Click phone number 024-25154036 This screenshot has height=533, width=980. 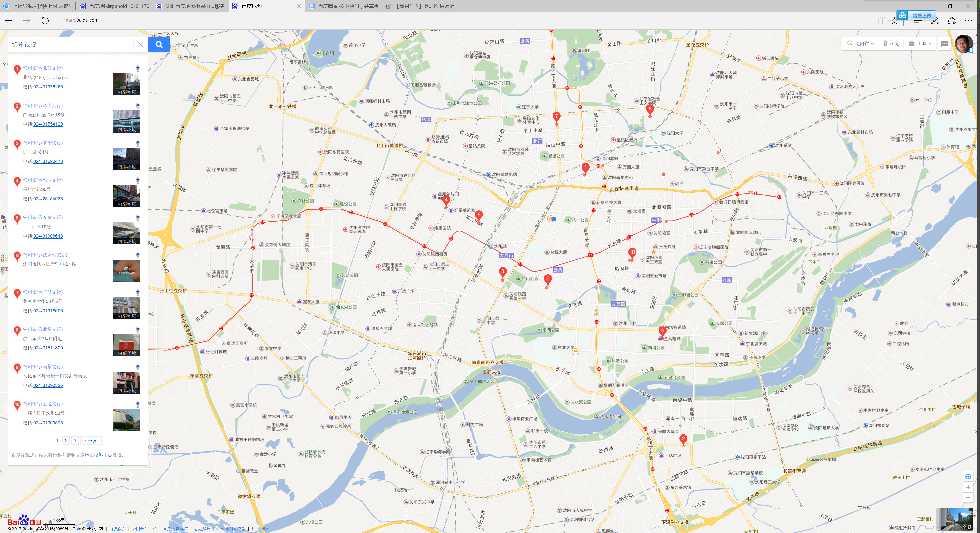[x=48, y=199]
